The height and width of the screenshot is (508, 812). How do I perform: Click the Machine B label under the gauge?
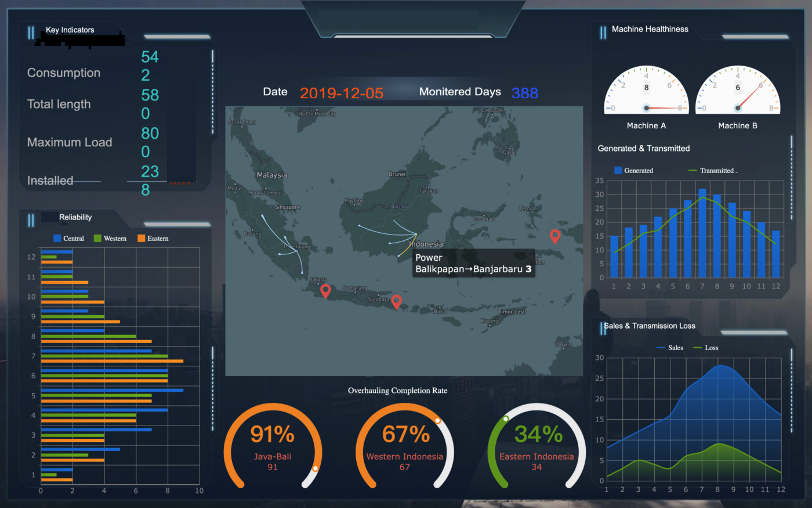click(738, 125)
